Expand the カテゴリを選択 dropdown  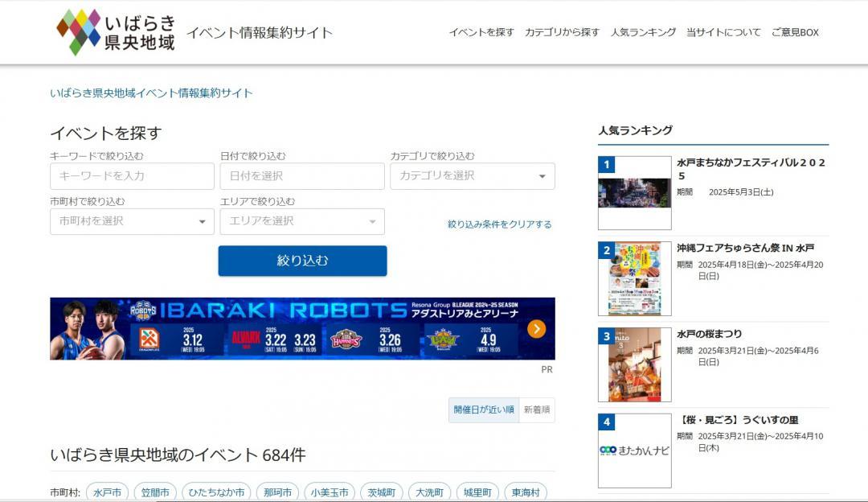(x=472, y=176)
